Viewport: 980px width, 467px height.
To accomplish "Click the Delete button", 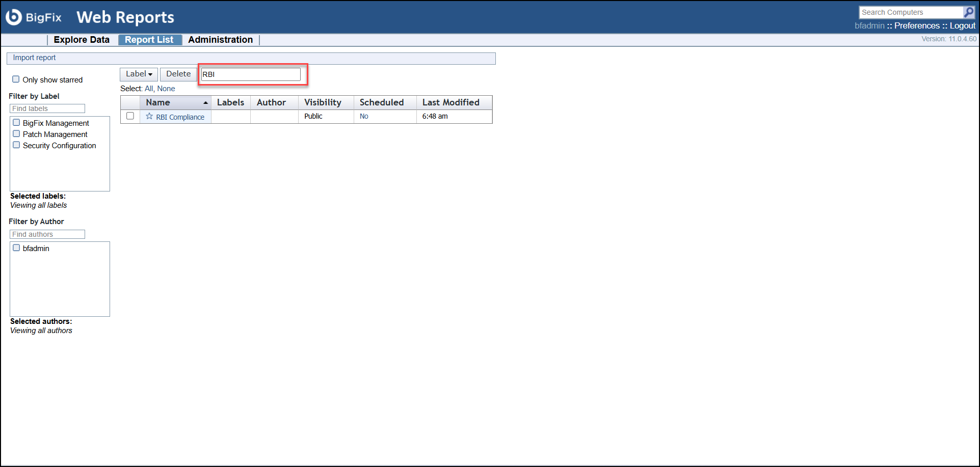I will pyautogui.click(x=178, y=74).
